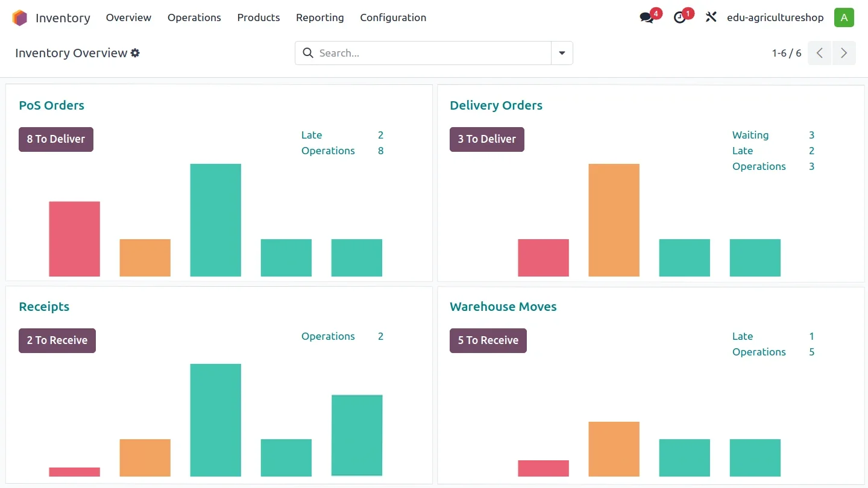Open the Operations menu
Screen dimensions: 868x488
(194, 17)
